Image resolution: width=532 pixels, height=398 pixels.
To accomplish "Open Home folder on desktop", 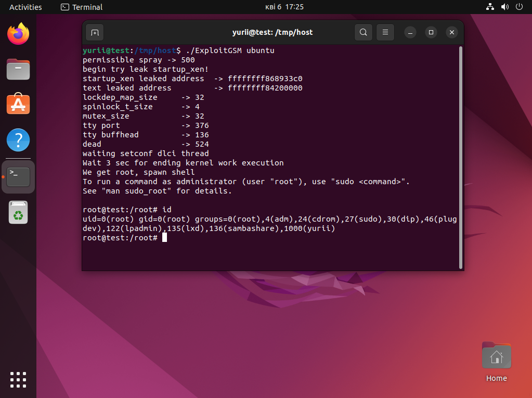I will click(x=496, y=363).
